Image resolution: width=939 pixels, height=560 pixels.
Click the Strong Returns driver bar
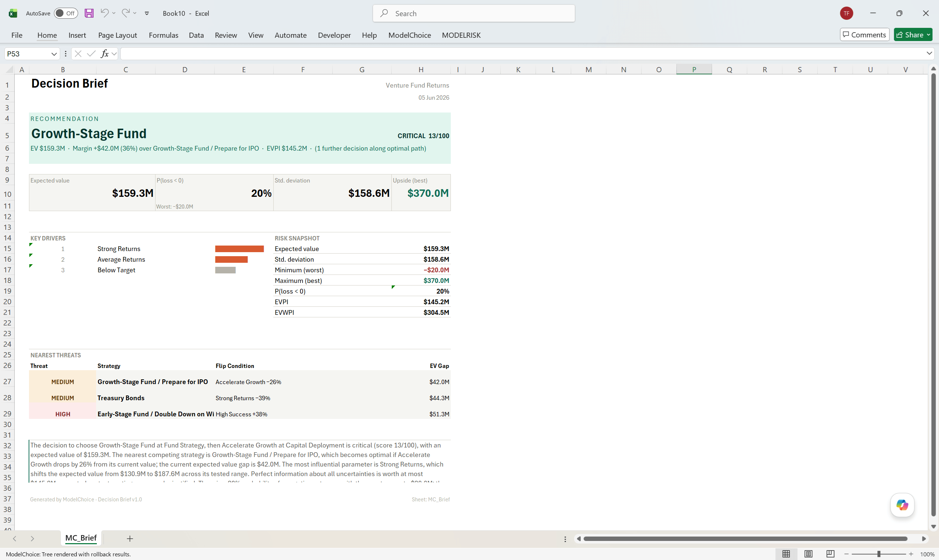[x=240, y=249]
